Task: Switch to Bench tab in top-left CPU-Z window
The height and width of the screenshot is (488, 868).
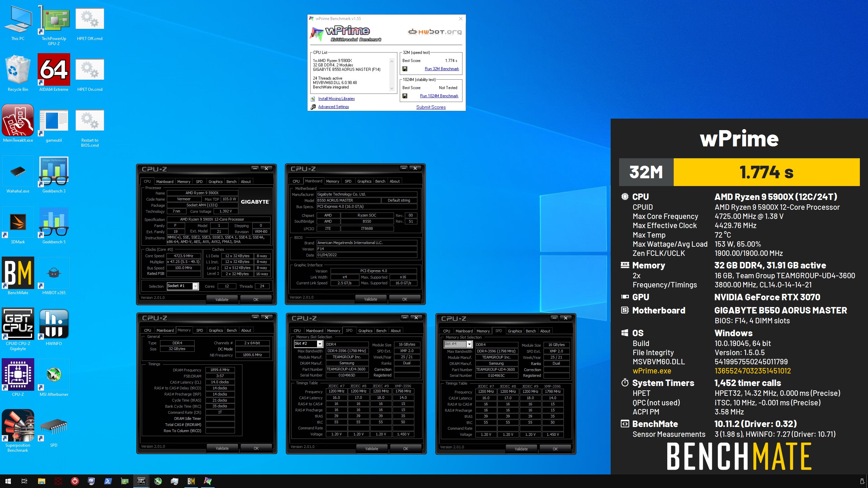Action: point(231,182)
